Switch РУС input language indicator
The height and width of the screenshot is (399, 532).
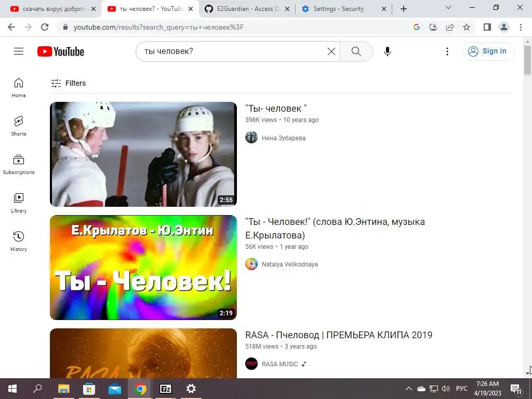pos(462,389)
